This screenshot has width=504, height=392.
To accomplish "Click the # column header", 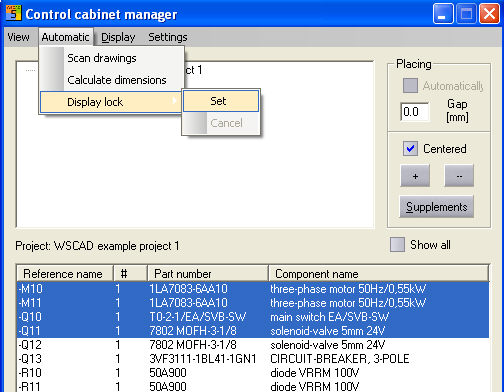I will (x=130, y=274).
